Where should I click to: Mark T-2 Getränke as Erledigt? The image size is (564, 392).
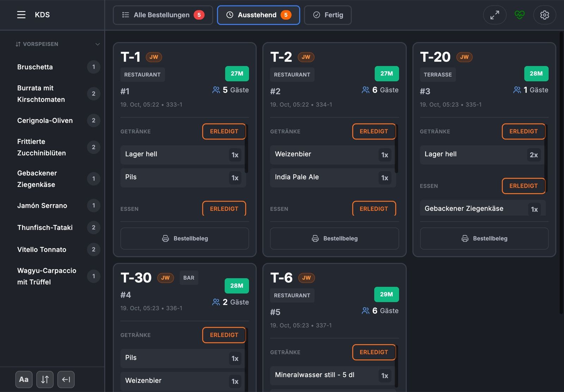pyautogui.click(x=374, y=131)
